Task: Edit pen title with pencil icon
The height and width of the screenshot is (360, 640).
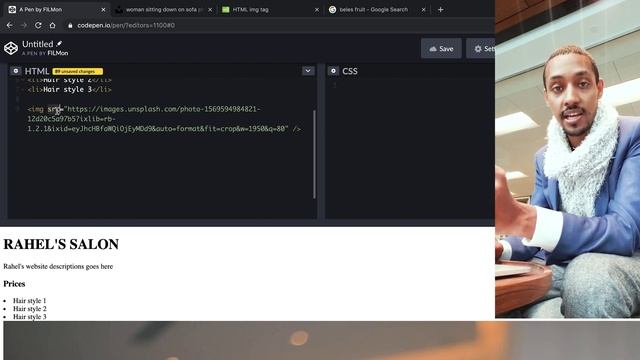Action: (x=59, y=44)
